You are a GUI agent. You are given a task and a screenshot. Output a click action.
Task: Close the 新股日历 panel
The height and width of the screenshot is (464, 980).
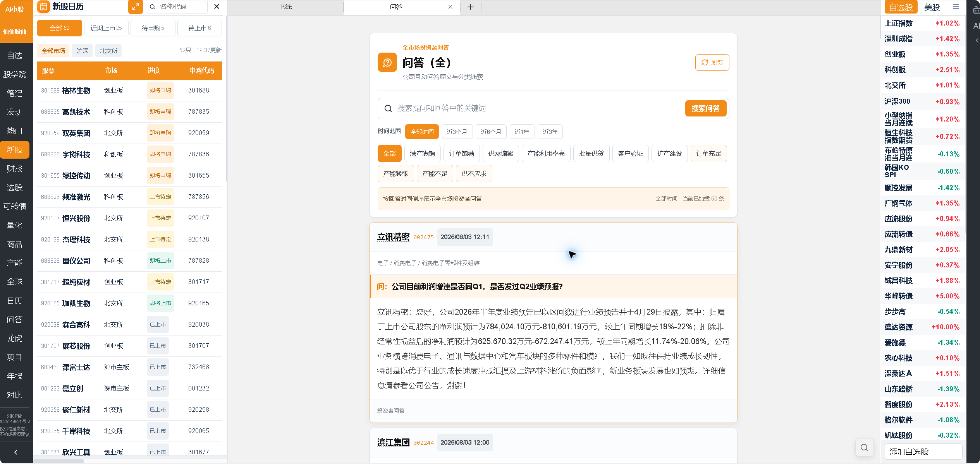click(x=217, y=7)
